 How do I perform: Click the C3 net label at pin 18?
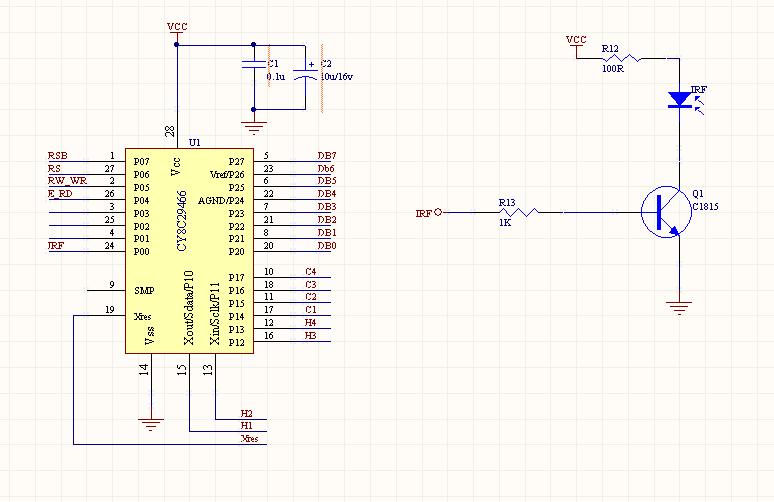(x=310, y=284)
